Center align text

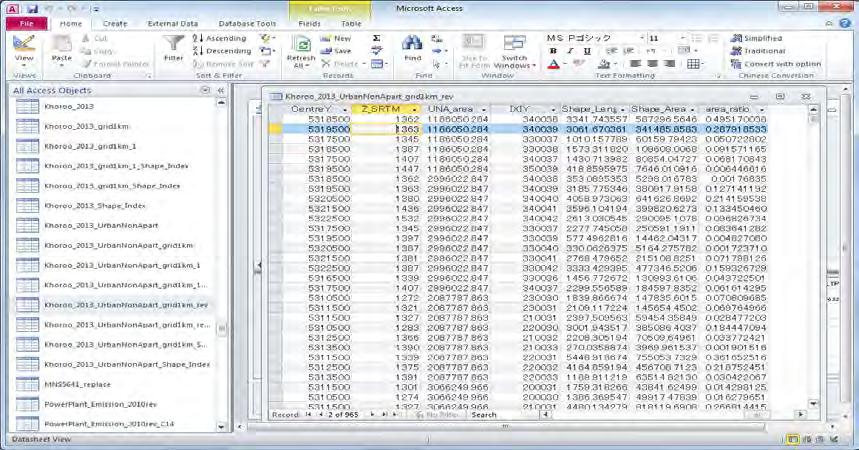[652, 64]
